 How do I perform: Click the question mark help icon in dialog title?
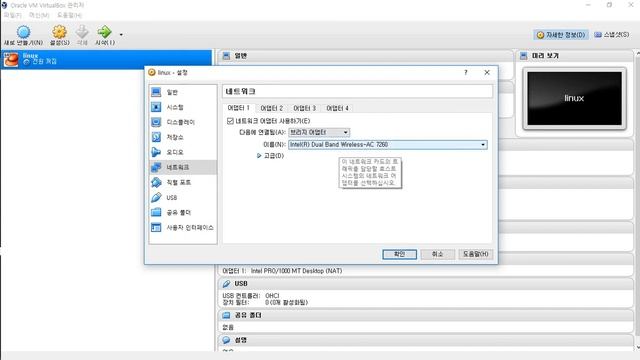pyautogui.click(x=466, y=72)
